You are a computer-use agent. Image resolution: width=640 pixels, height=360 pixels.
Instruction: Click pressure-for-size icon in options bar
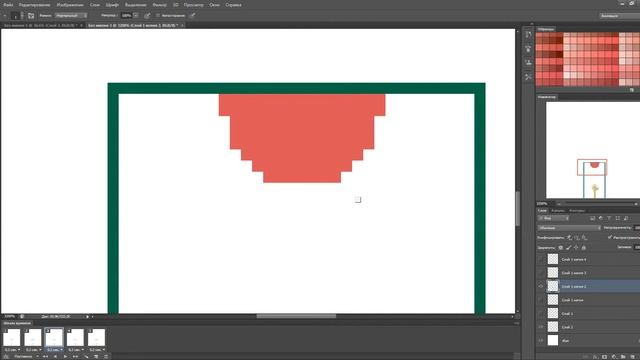[192, 16]
